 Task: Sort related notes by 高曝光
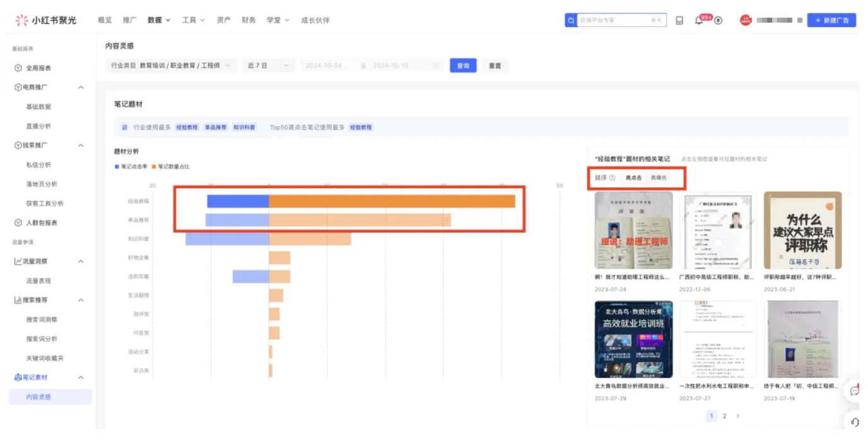coord(659,178)
